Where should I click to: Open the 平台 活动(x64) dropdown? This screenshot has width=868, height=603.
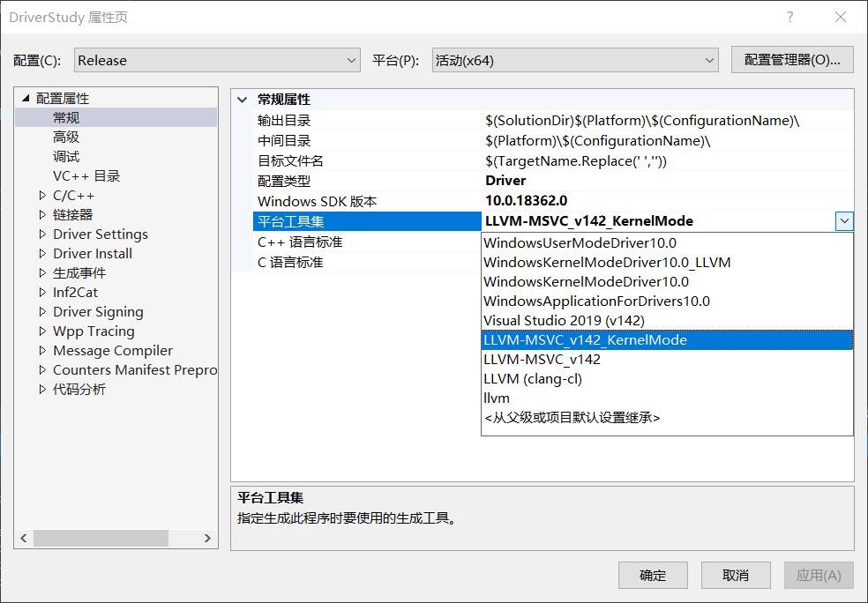click(x=575, y=61)
